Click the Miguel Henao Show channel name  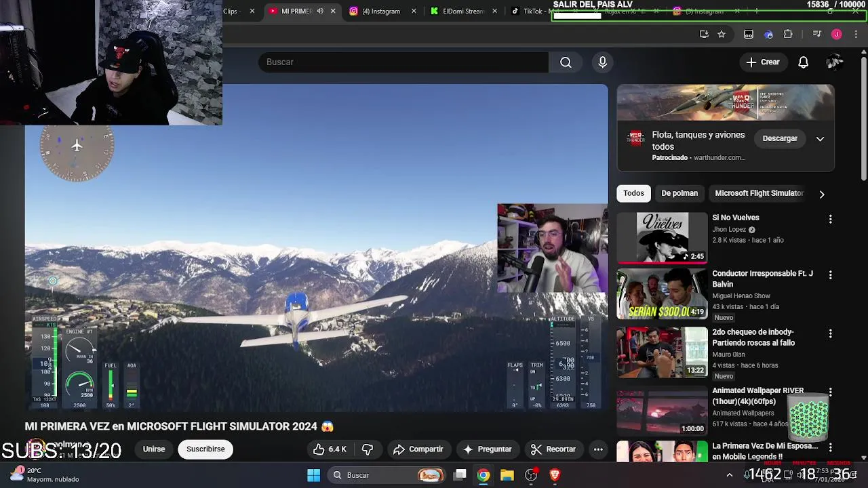pos(741,296)
